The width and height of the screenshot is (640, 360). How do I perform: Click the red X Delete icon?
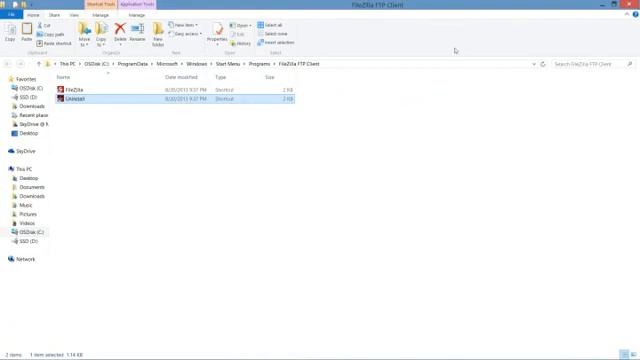(120, 29)
